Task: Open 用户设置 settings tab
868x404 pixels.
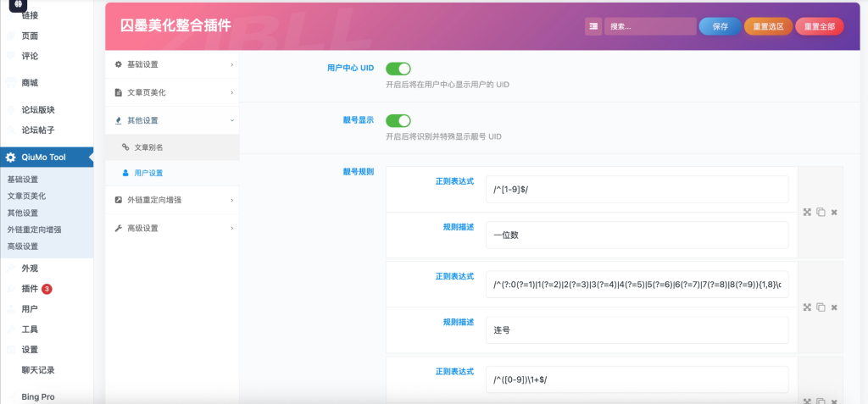Action: (172, 173)
